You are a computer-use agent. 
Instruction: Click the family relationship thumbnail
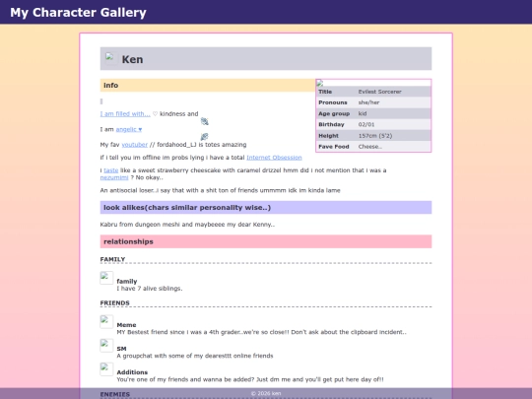pyautogui.click(x=106, y=278)
